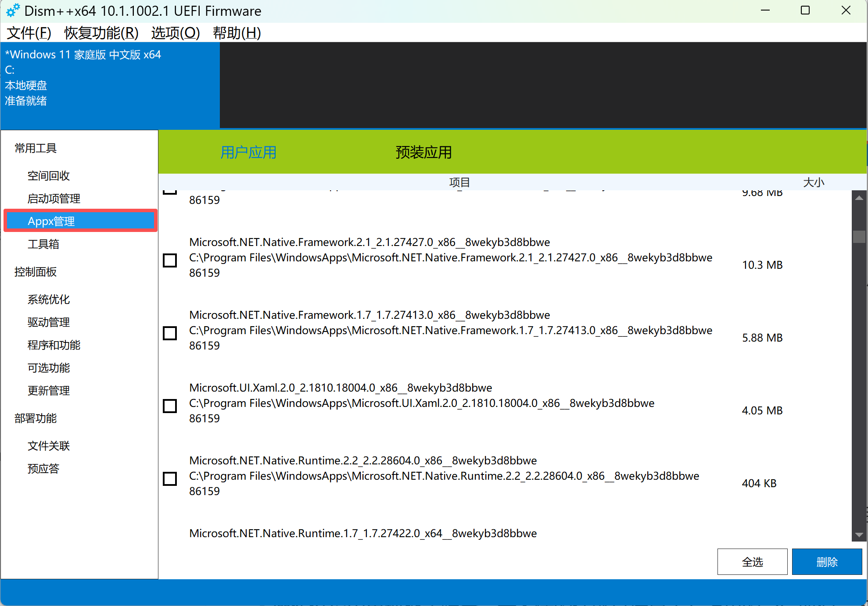Check the NET.Native.Framework.2.1 x86 package checkbox
Screen dimensions: 868x606
[170, 260]
